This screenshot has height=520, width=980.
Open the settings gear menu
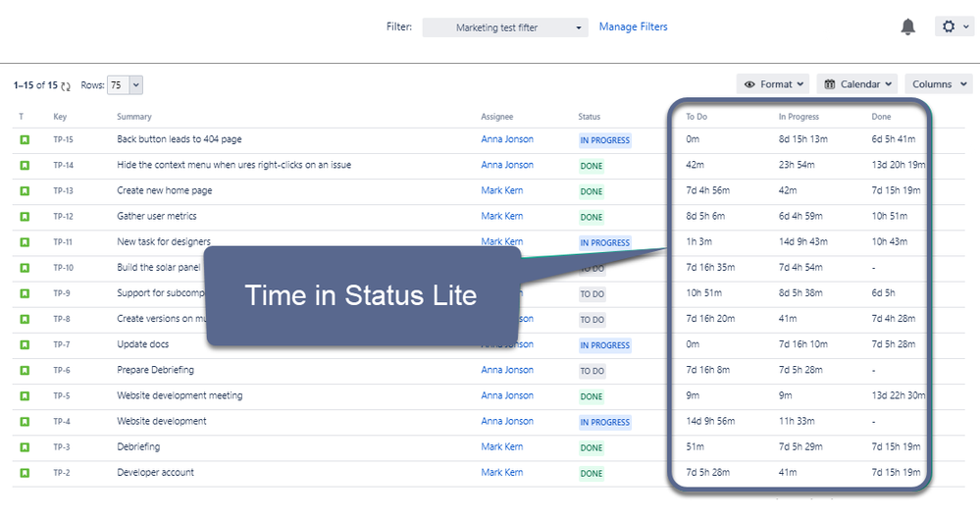point(954,26)
